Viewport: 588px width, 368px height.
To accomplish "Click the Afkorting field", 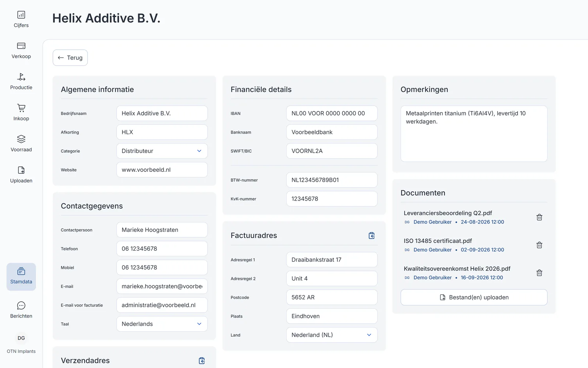I will click(162, 132).
